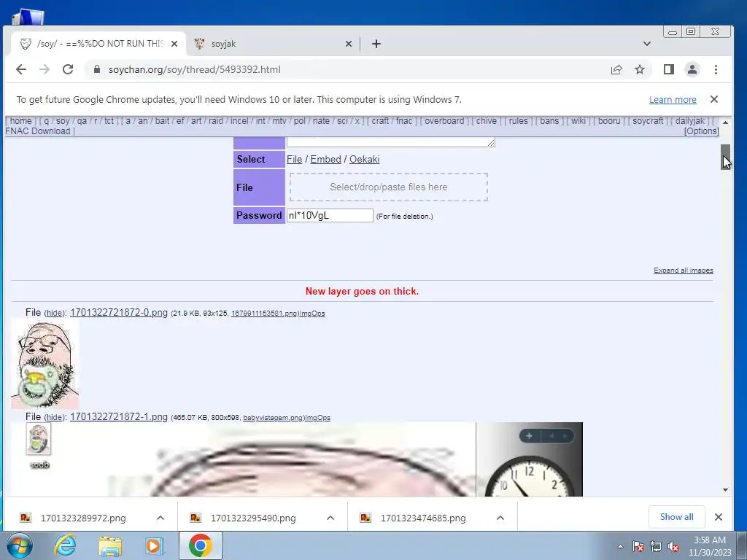Expand options for 1701323295490.png download
747x560 pixels.
point(330,518)
